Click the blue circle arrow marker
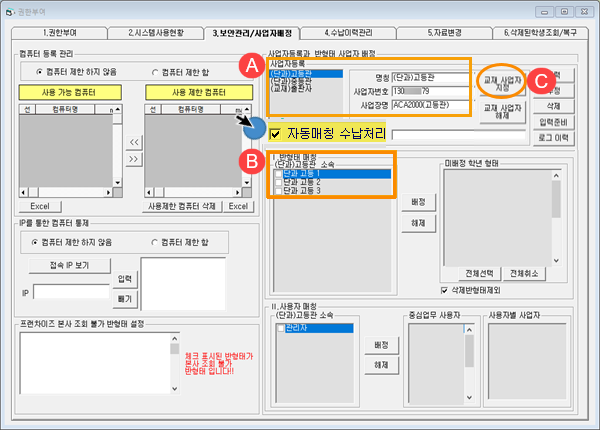The height and width of the screenshot is (430, 600). coord(254,129)
